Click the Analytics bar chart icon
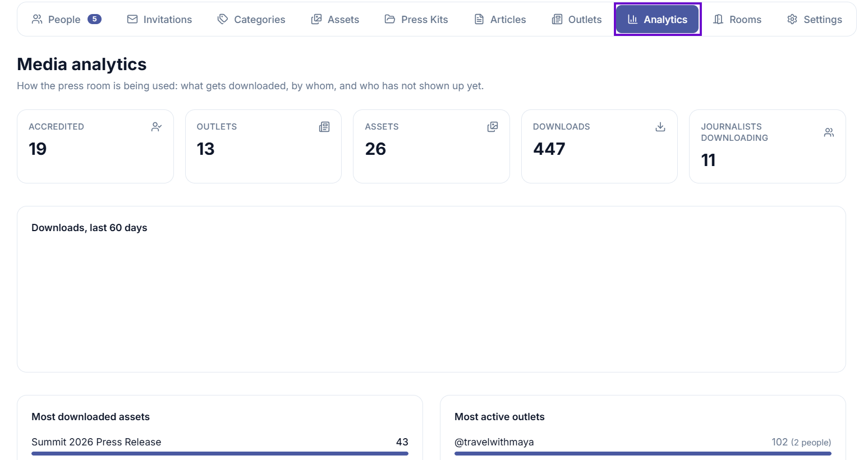The width and height of the screenshot is (868, 460). point(632,19)
